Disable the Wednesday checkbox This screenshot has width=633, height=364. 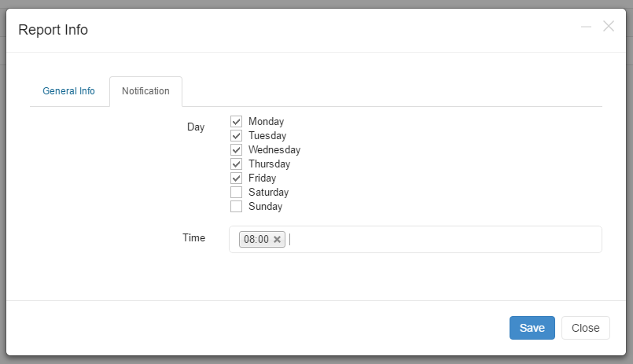tap(236, 149)
